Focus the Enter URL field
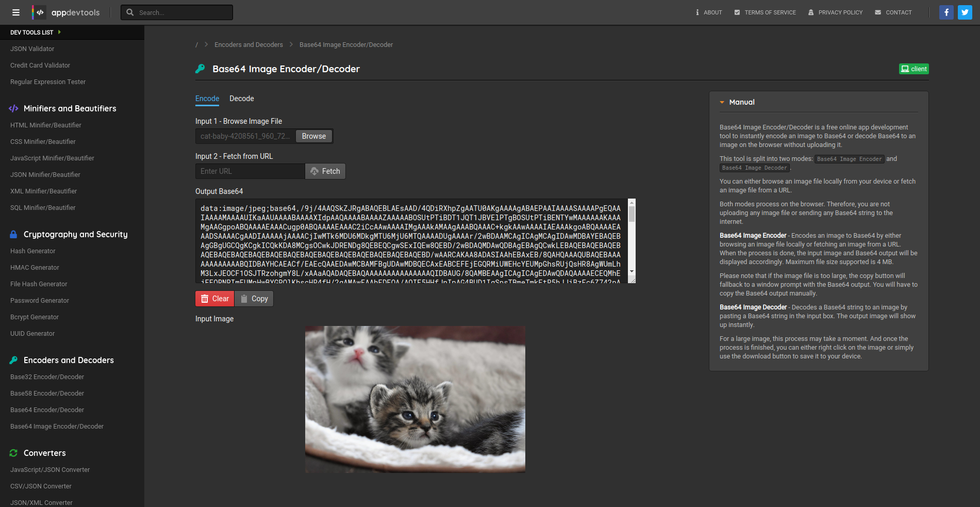This screenshot has height=507, width=980. pos(250,171)
